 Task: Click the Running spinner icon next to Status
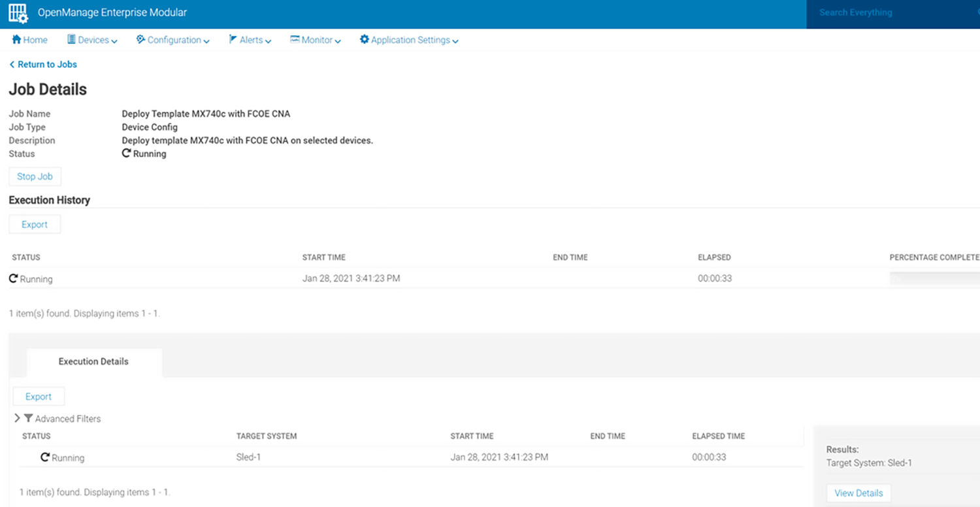pos(125,153)
